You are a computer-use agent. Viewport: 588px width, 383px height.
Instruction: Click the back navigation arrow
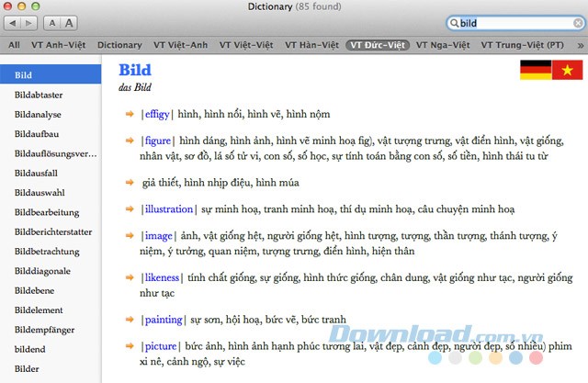click(13, 23)
